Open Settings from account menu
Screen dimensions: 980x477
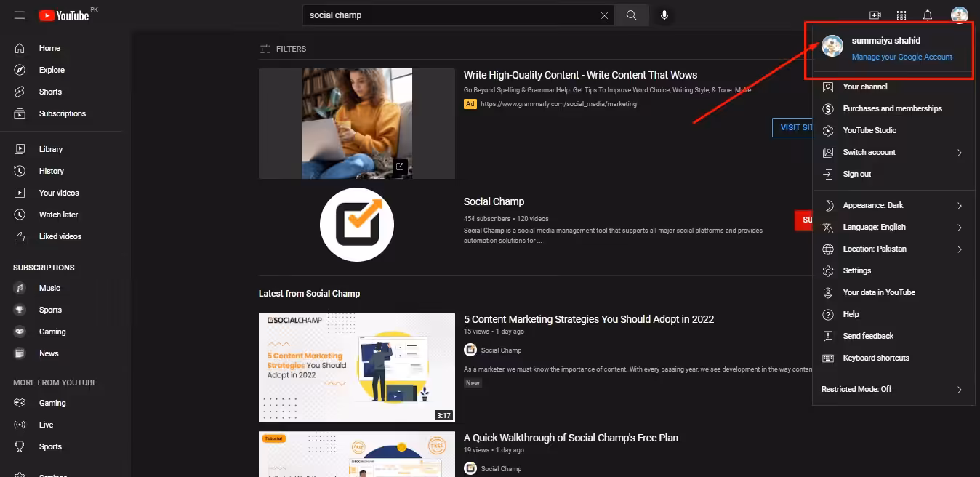pos(893,270)
